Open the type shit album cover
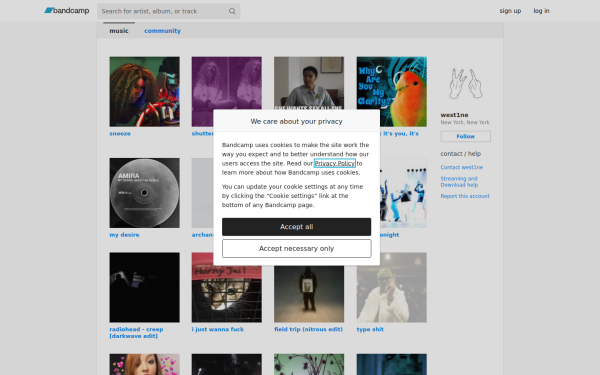 [x=392, y=287]
